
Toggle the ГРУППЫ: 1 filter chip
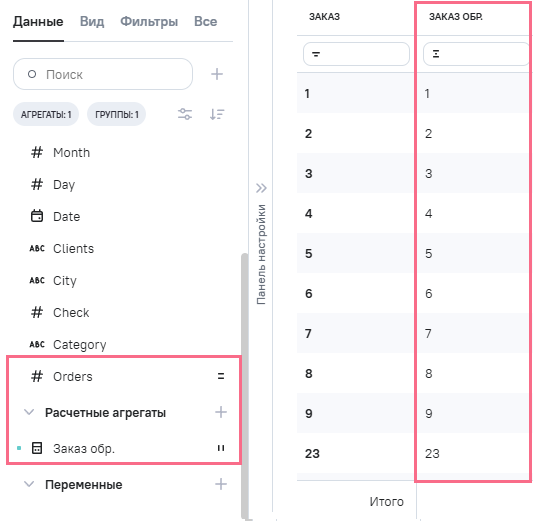[117, 115]
